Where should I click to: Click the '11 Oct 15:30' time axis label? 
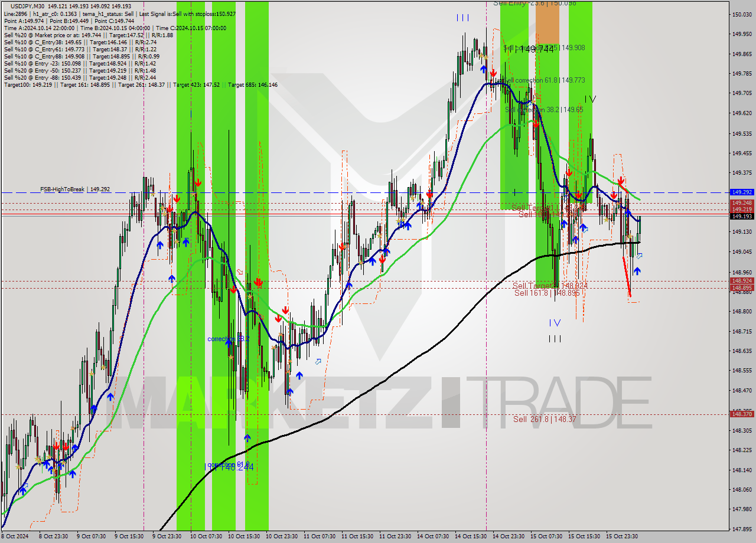357,537
